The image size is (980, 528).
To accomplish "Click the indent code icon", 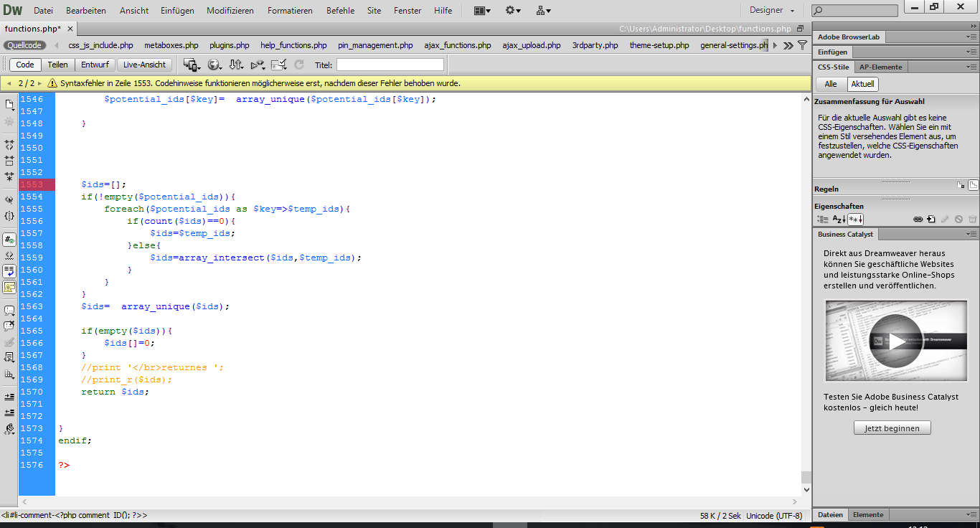I will (x=9, y=396).
